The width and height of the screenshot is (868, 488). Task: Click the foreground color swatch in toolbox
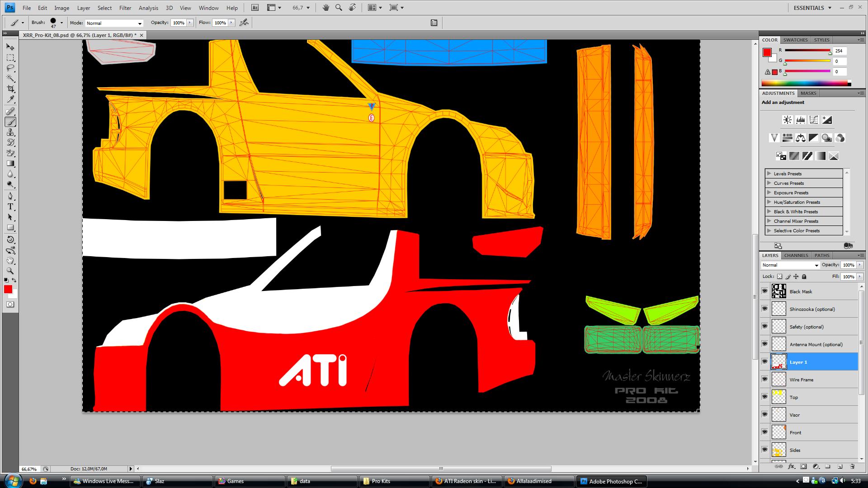click(8, 290)
